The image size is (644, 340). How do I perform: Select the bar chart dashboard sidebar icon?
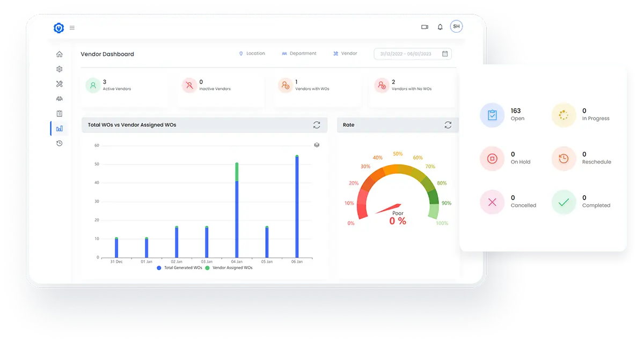(60, 128)
